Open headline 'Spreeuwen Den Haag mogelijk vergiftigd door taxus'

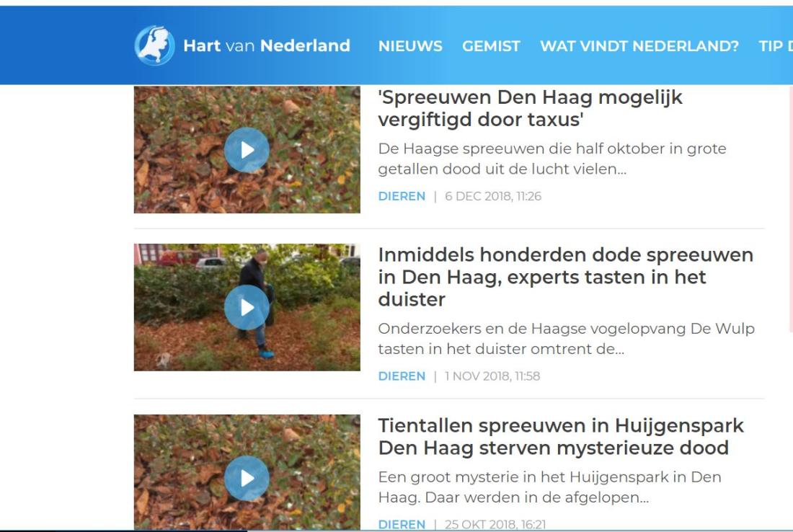[530, 108]
